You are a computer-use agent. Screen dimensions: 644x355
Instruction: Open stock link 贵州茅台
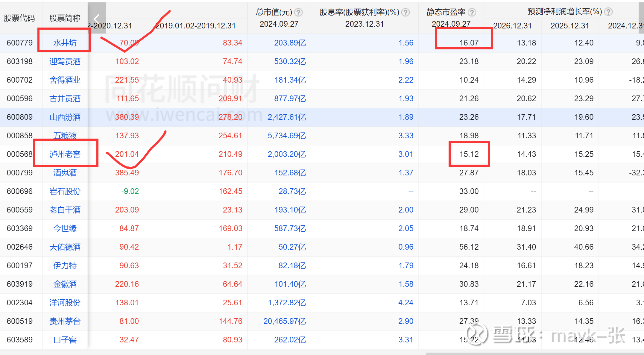[x=65, y=321]
